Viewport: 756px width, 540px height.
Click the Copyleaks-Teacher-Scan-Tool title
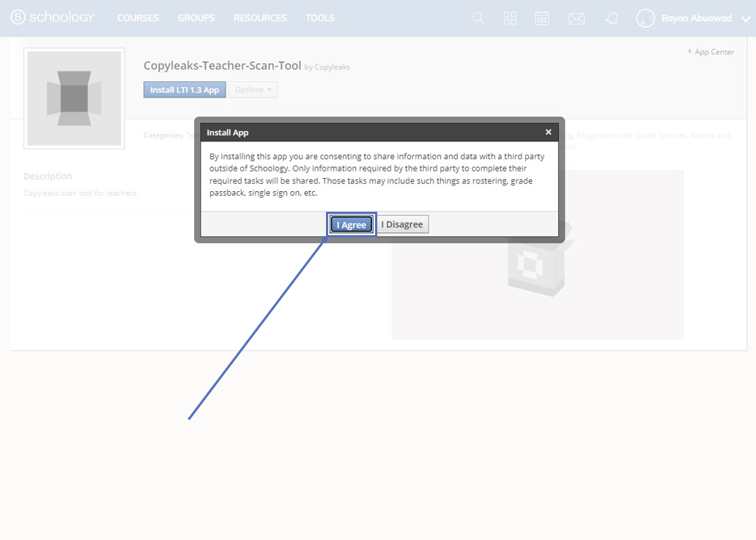(222, 65)
